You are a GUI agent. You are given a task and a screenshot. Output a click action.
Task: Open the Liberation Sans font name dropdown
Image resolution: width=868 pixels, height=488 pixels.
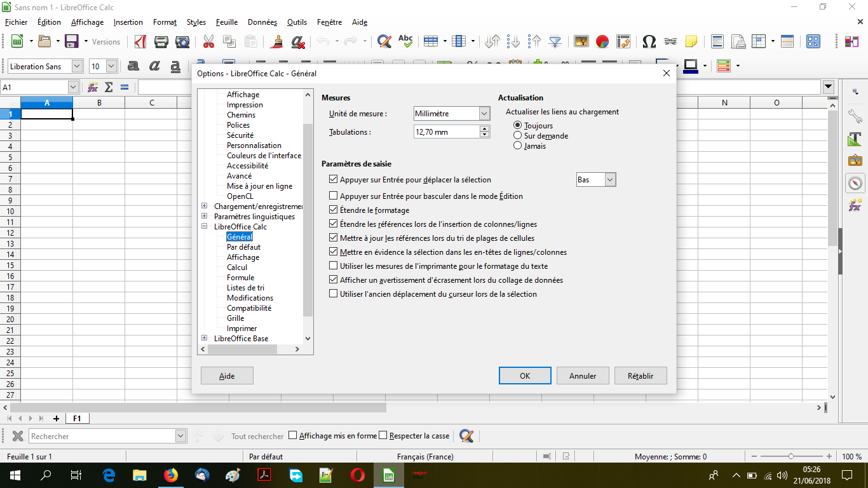[77, 66]
